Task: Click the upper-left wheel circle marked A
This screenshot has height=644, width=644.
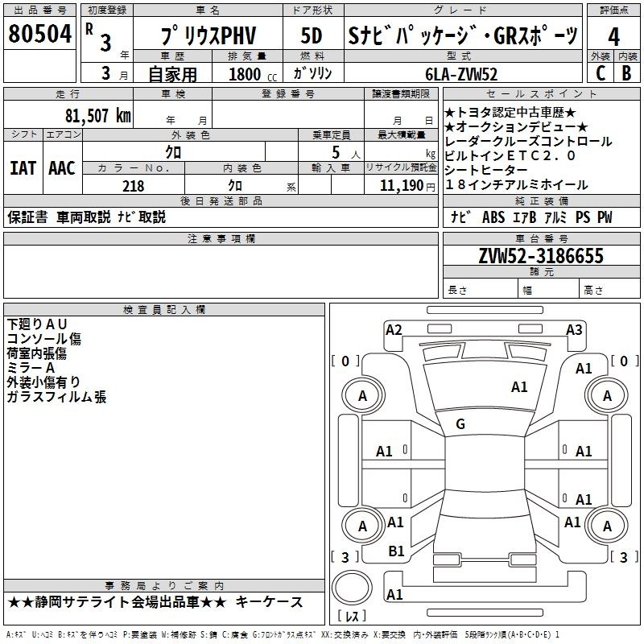Action: (362, 395)
